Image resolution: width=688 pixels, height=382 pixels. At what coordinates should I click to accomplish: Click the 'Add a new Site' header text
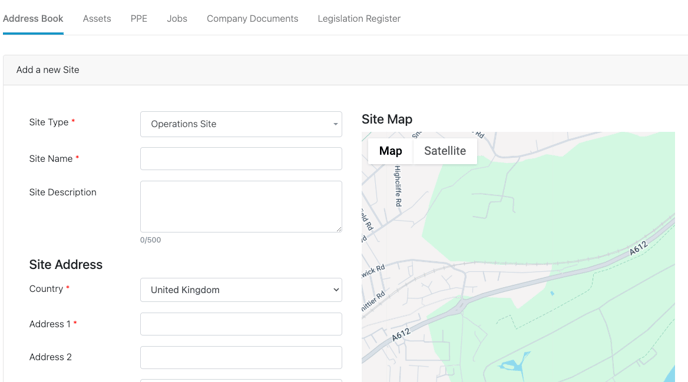pyautogui.click(x=48, y=70)
